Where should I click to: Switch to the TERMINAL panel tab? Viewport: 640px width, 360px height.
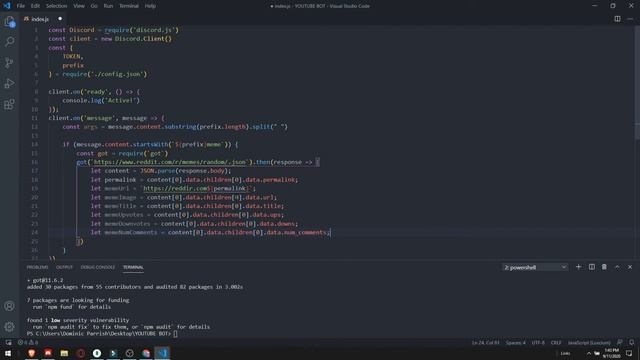pos(133,267)
